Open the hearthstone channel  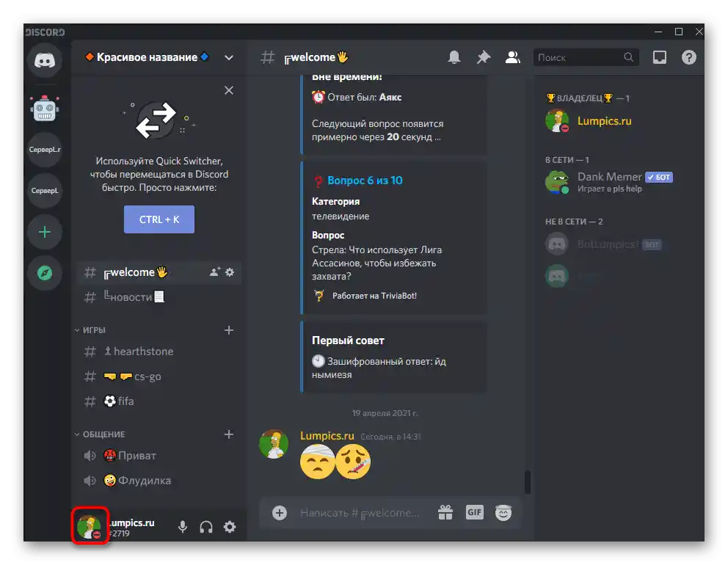pyautogui.click(x=158, y=351)
